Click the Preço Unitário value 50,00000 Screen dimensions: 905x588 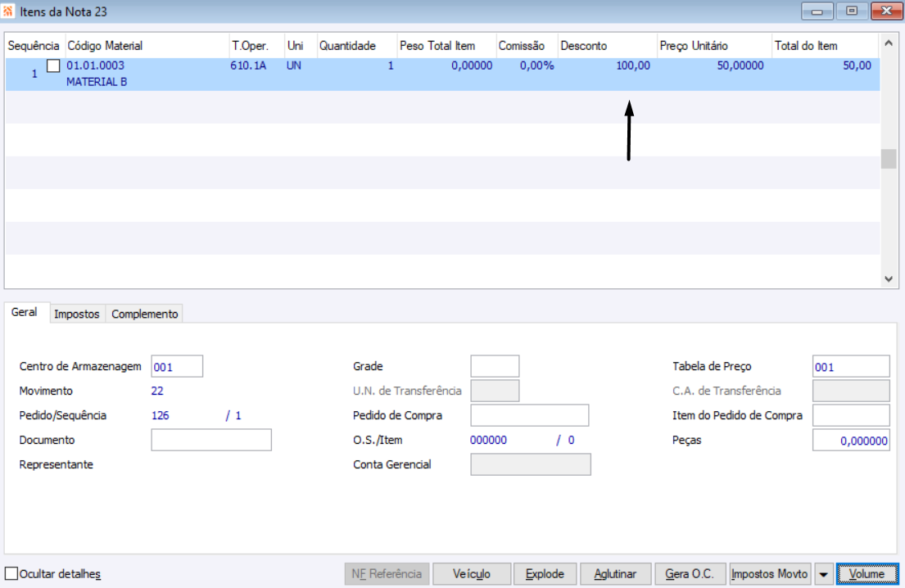tap(740, 66)
